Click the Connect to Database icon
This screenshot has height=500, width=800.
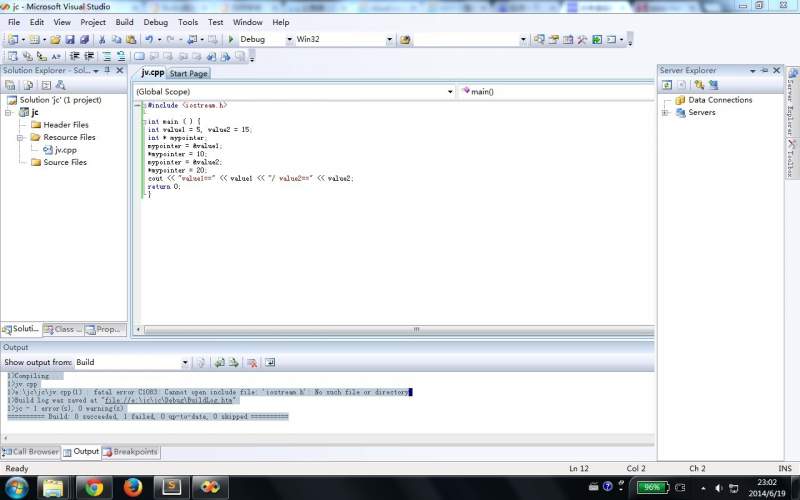click(699, 85)
